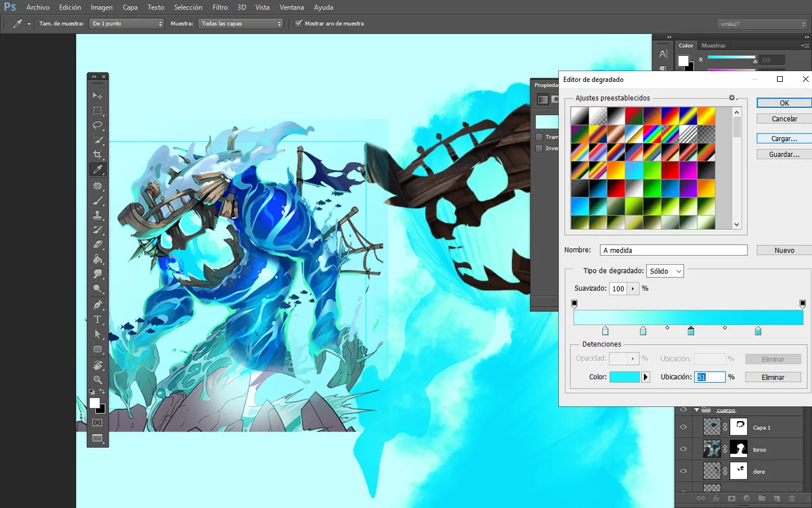Select the Clone Stamp tool
The image size is (812, 508).
(98, 215)
